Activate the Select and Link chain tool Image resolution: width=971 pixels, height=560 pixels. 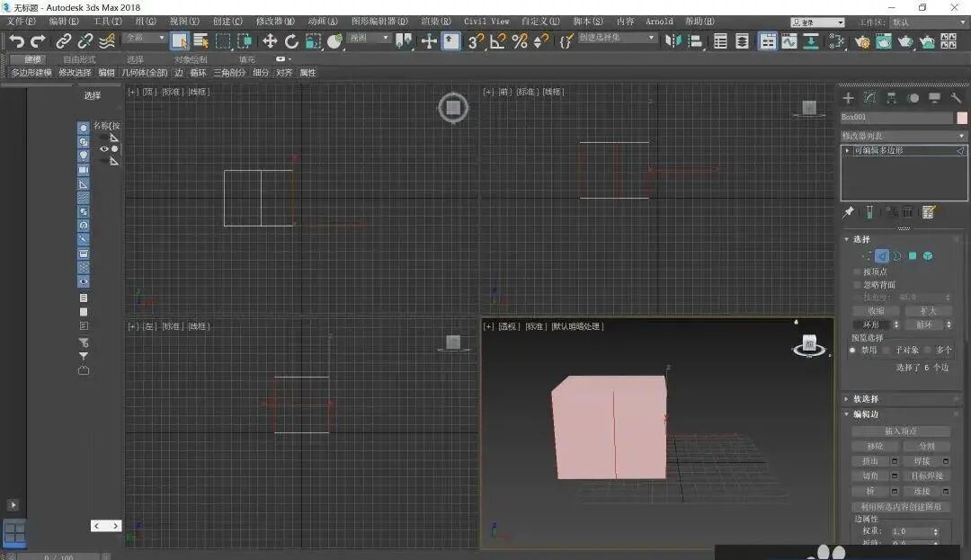(63, 40)
